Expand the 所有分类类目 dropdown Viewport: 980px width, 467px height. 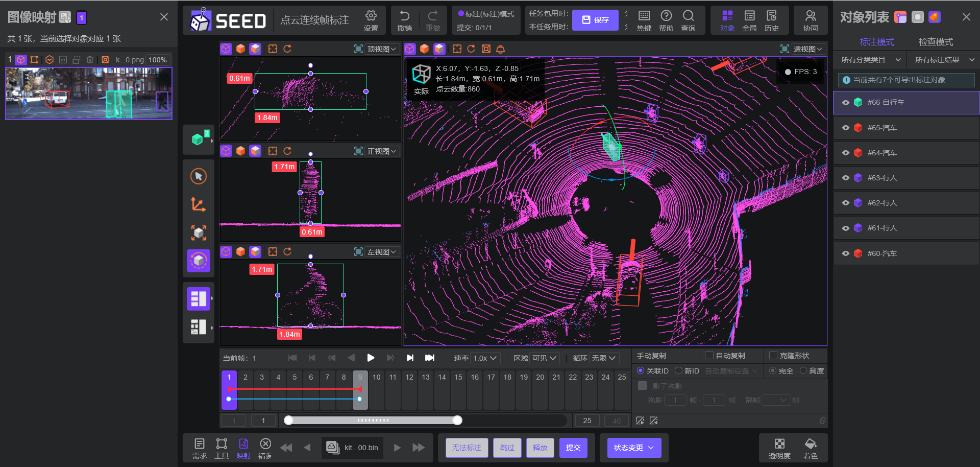[870, 60]
